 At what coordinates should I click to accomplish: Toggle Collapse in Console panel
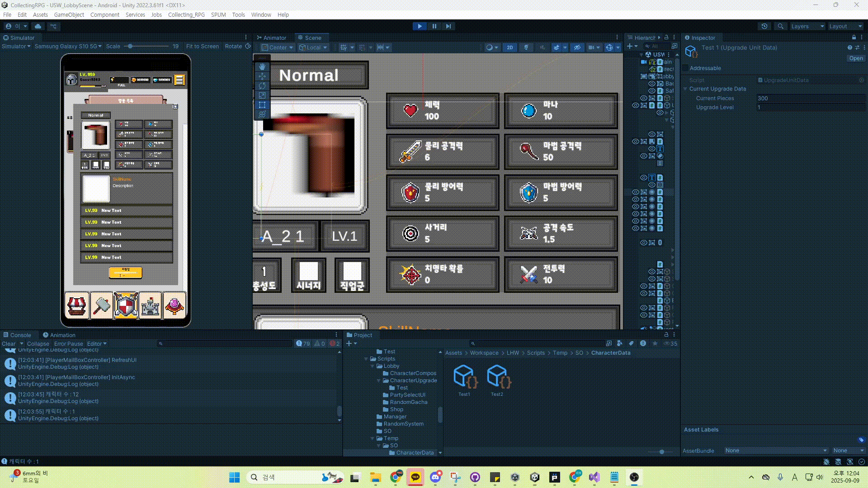coord(38,344)
